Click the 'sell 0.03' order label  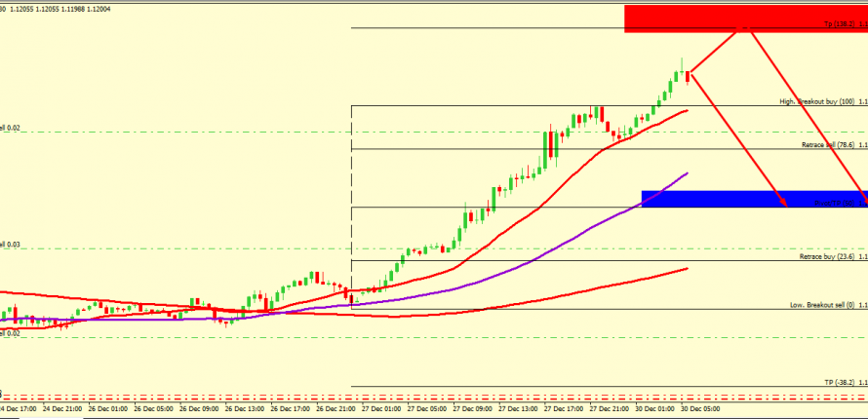(10, 245)
